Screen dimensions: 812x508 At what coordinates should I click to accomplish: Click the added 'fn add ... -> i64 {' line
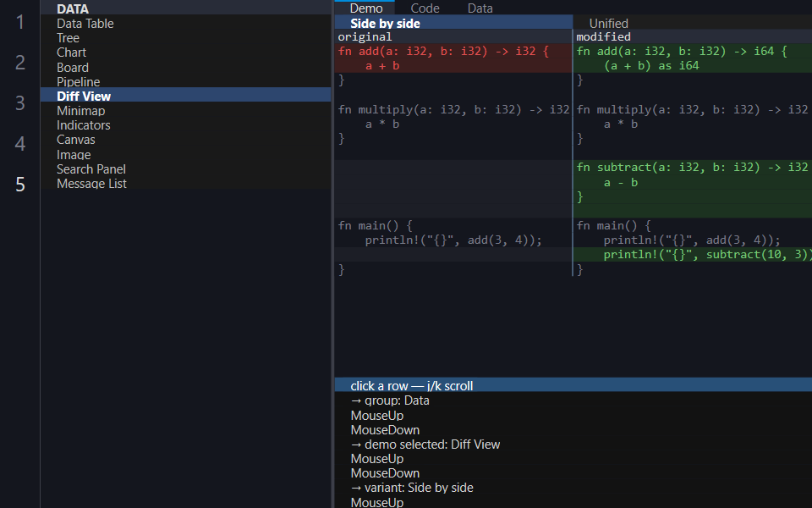[693, 51]
